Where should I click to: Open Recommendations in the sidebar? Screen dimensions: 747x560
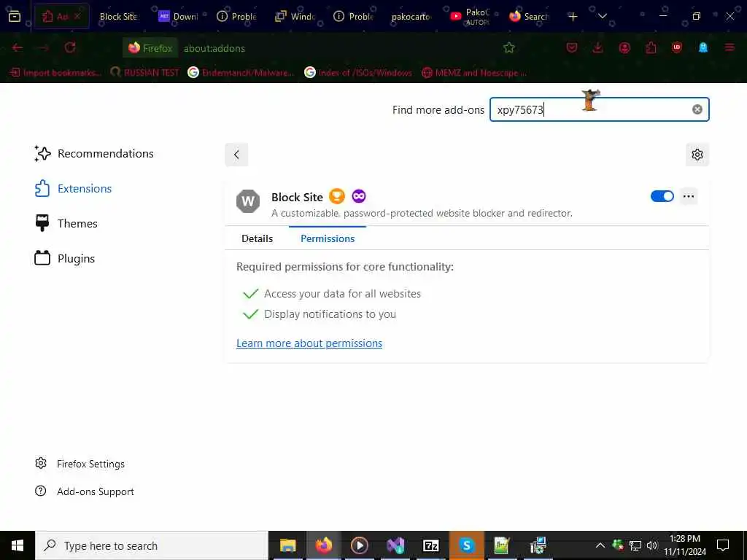94,153
